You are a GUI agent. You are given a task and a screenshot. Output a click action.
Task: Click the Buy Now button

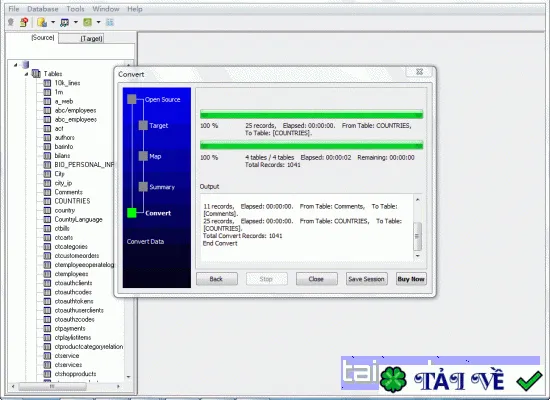[x=411, y=279]
